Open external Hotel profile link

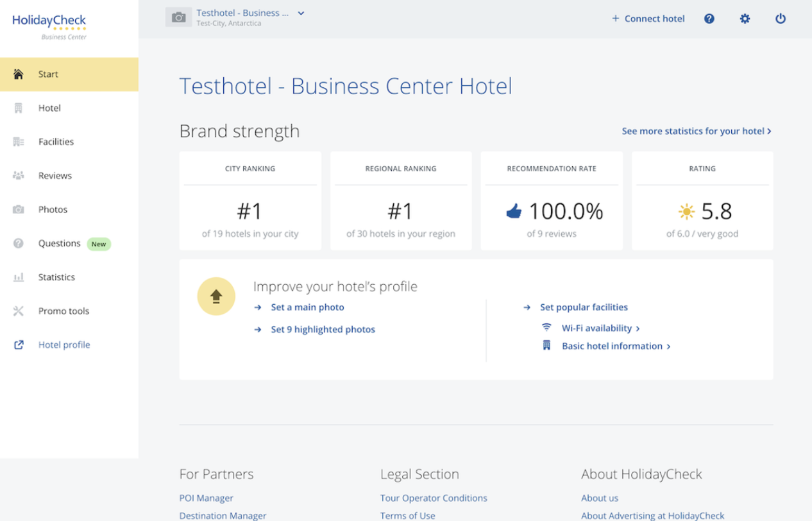click(64, 345)
